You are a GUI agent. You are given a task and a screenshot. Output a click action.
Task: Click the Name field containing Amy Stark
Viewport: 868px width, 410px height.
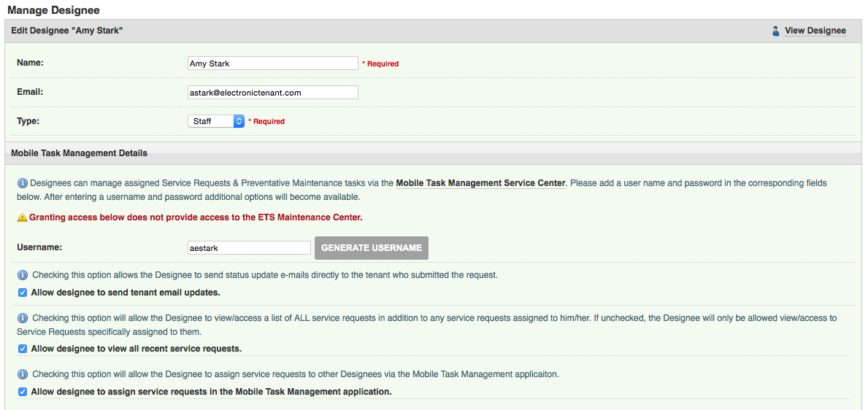click(272, 63)
